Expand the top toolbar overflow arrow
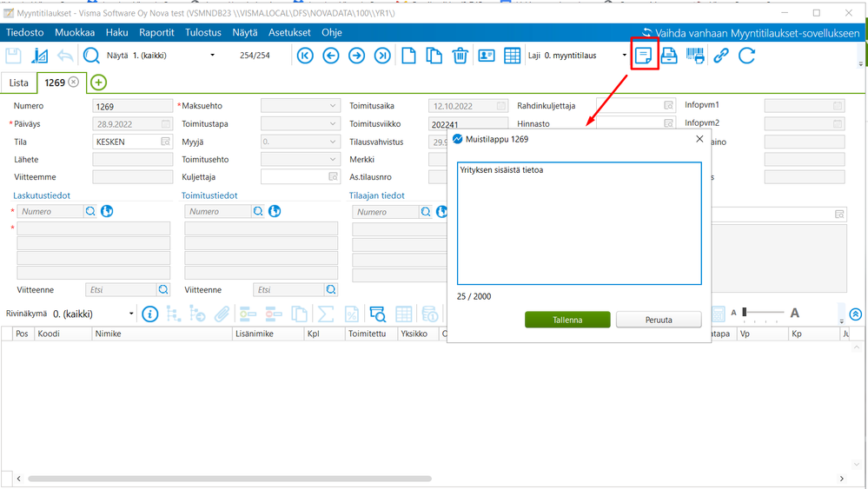The height and width of the screenshot is (489, 868). pyautogui.click(x=861, y=64)
